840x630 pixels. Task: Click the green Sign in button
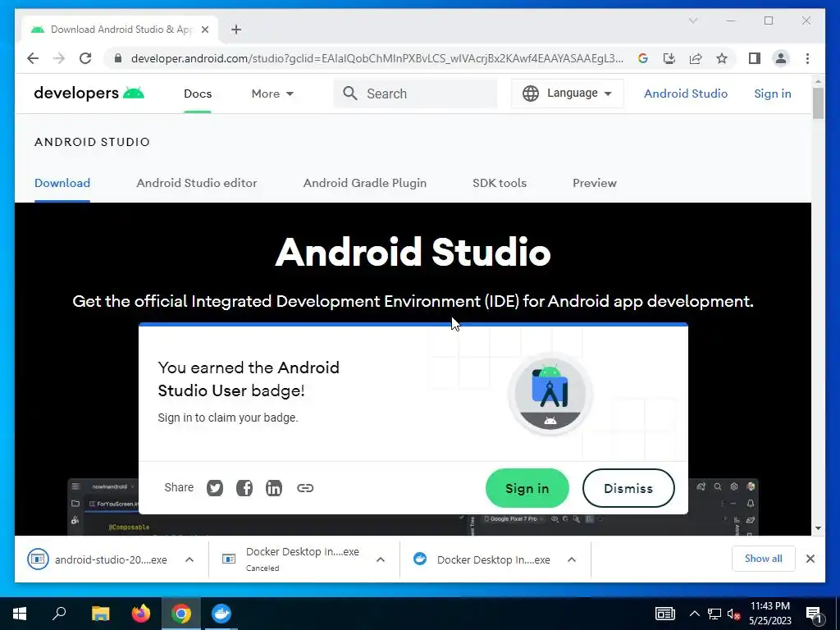click(527, 488)
